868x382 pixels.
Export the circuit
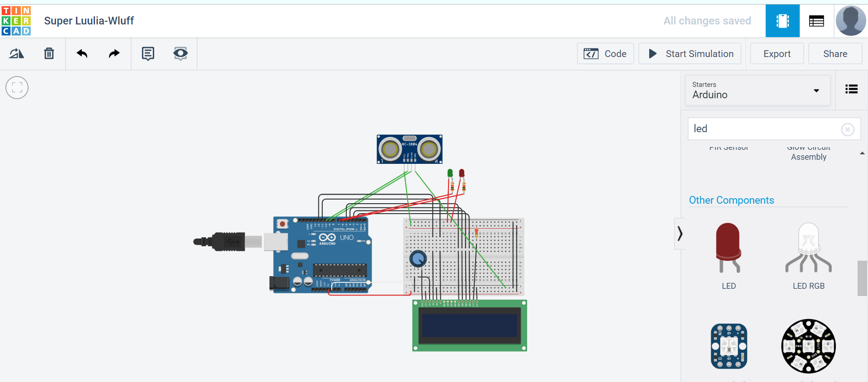[777, 54]
